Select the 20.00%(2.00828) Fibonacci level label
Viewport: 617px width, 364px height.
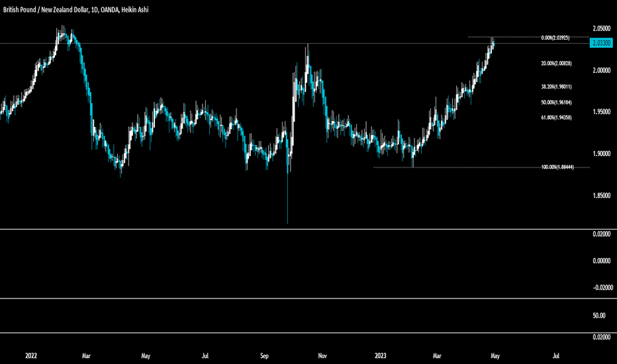tap(556, 64)
